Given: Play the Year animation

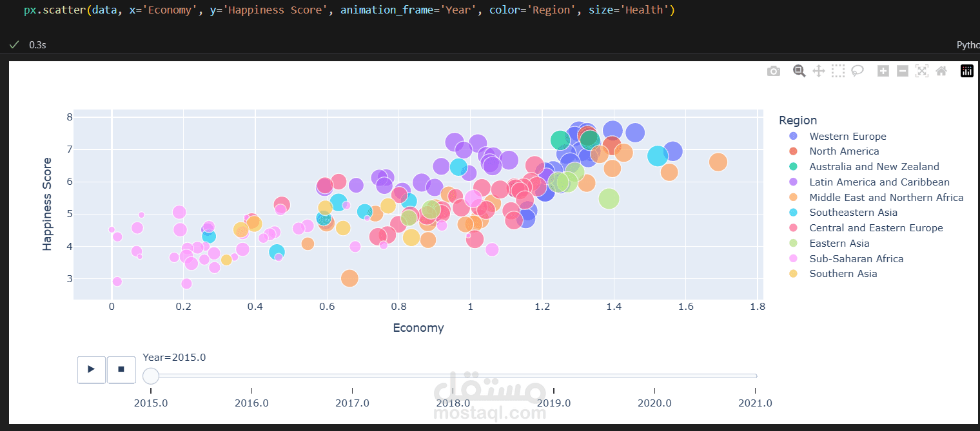Looking at the screenshot, I should 91,369.
